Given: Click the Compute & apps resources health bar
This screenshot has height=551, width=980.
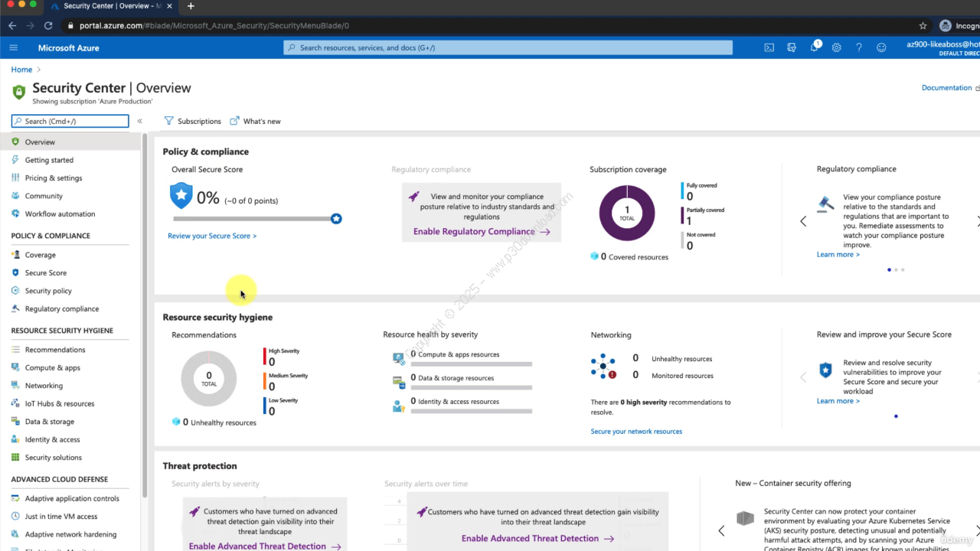Looking at the screenshot, I should (472, 364).
